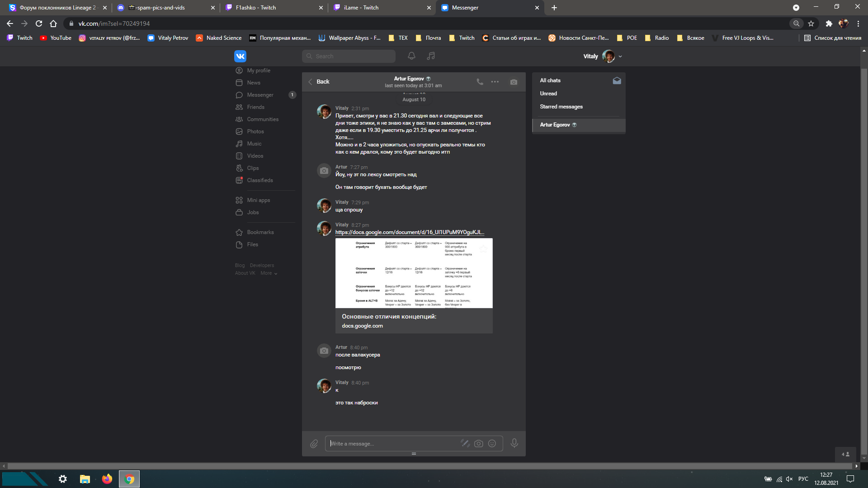
Task: Bookmark this page with star icon
Action: 811,23
